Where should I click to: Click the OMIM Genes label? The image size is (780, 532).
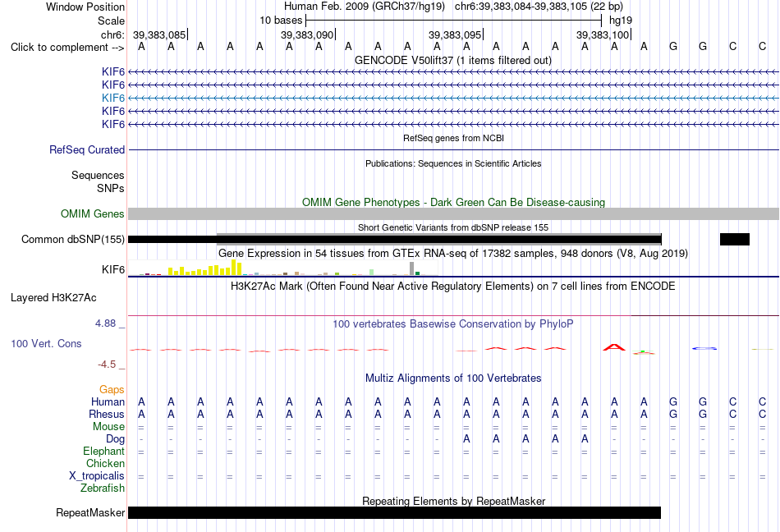coord(92,213)
